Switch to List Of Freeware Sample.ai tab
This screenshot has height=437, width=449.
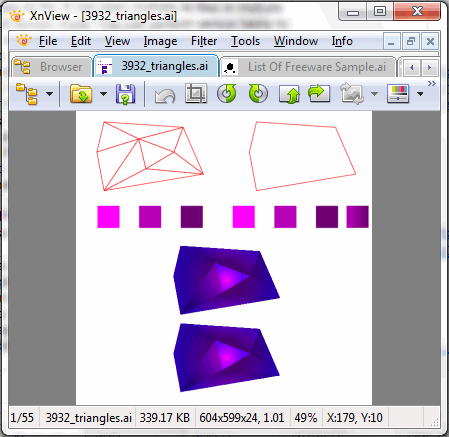point(308,67)
